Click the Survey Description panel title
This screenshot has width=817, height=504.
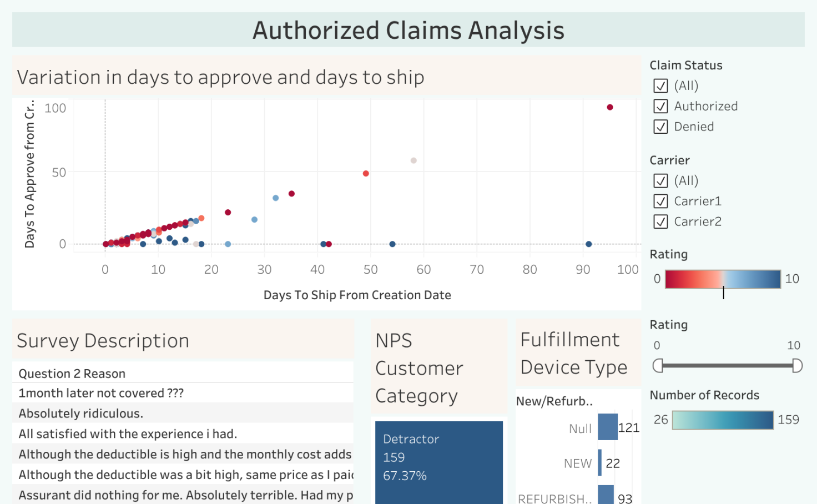(x=103, y=341)
